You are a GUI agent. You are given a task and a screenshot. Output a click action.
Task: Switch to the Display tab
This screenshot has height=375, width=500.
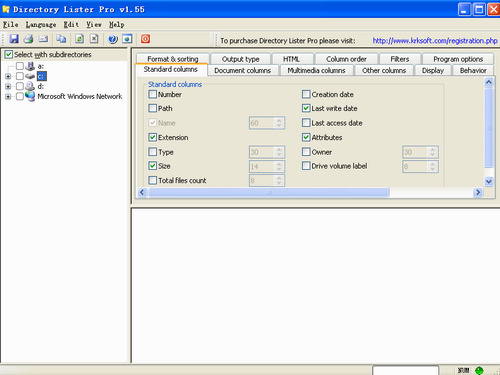point(433,70)
